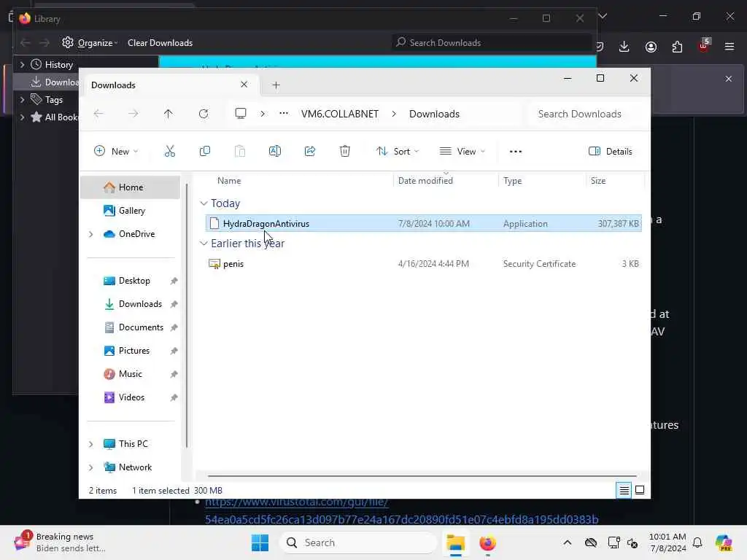Open Firefox downloads arrow icon in browser toolbar

pyautogui.click(x=624, y=47)
